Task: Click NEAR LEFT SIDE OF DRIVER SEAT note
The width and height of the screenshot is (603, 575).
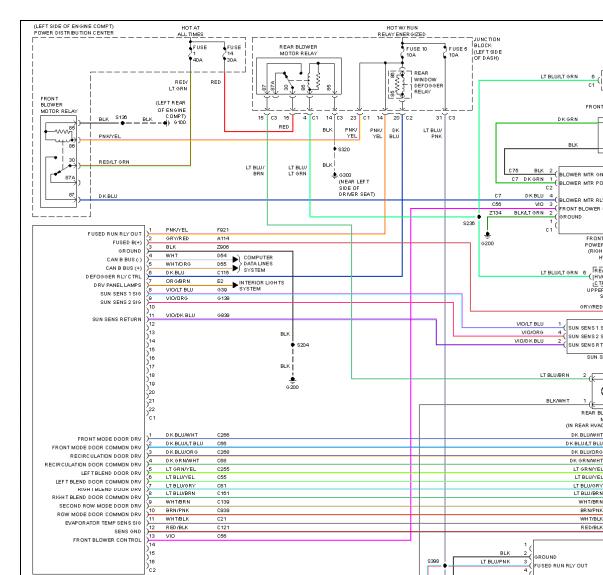Action: pyautogui.click(x=356, y=188)
